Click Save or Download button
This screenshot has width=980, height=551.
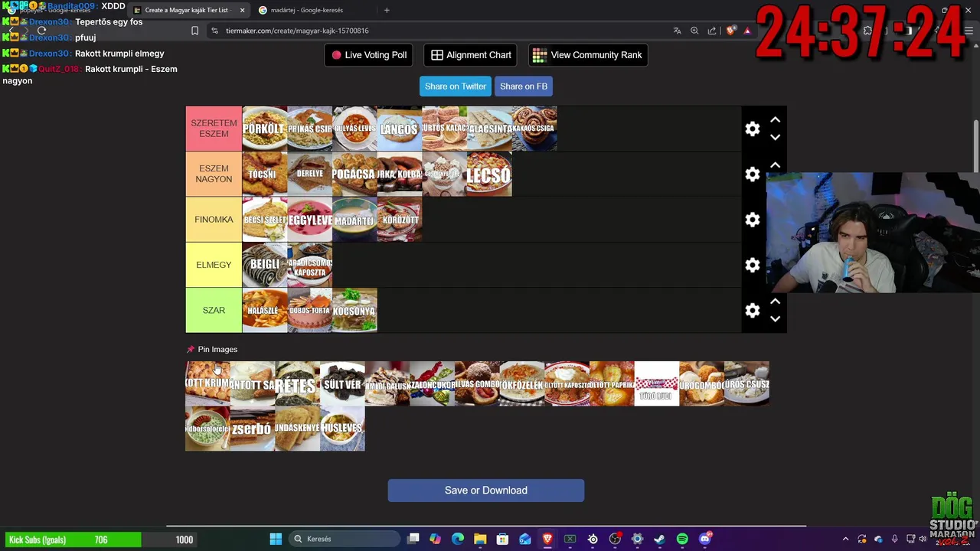pos(486,491)
